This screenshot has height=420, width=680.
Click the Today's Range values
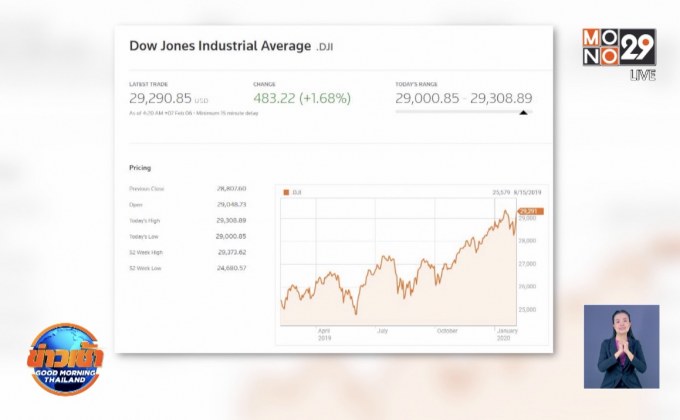463,99
